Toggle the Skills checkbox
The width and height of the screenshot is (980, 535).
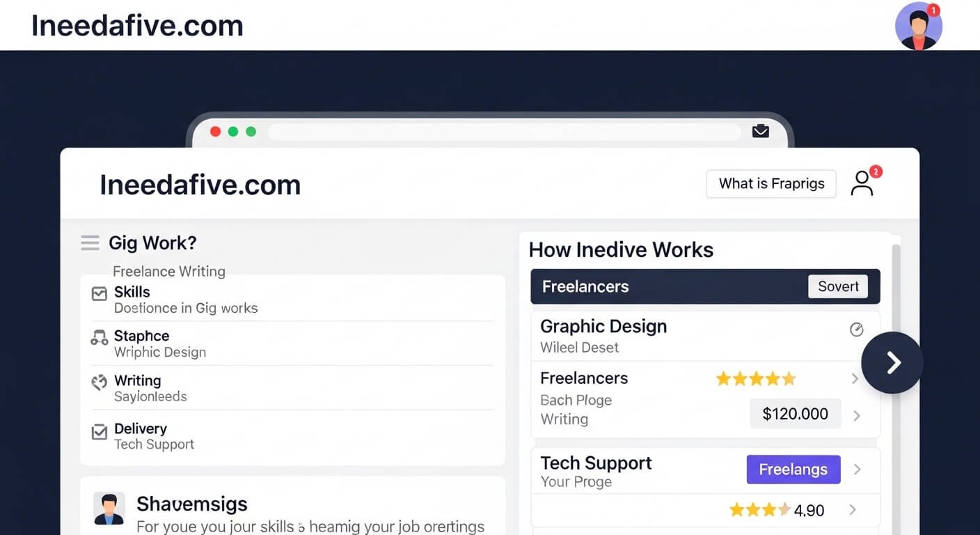coord(100,294)
